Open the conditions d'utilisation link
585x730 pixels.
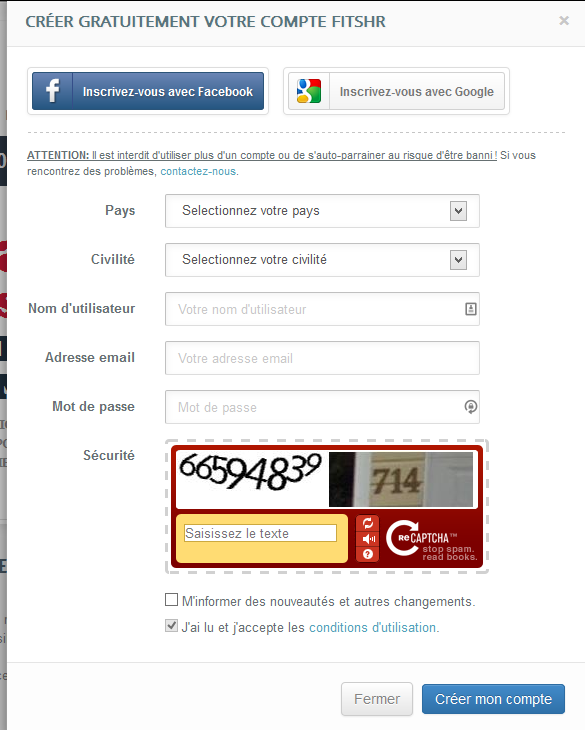point(373,628)
